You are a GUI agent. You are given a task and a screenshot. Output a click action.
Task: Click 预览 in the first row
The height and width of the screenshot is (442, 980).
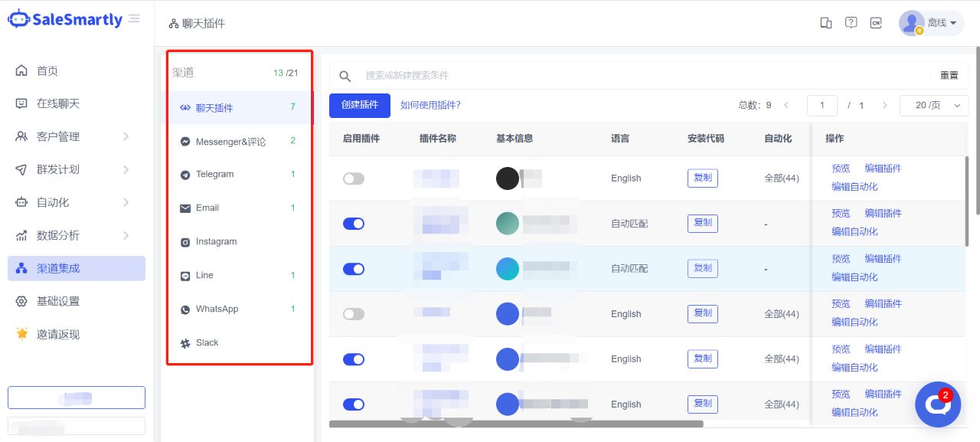click(841, 169)
